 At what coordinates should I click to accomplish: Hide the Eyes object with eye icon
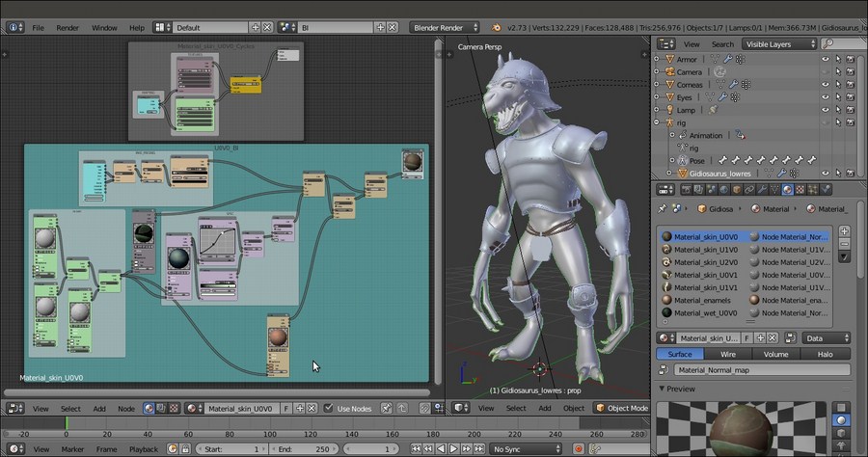(x=826, y=97)
